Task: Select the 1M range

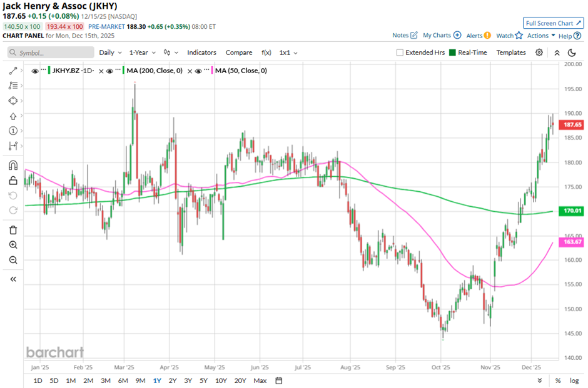Action: point(71,381)
